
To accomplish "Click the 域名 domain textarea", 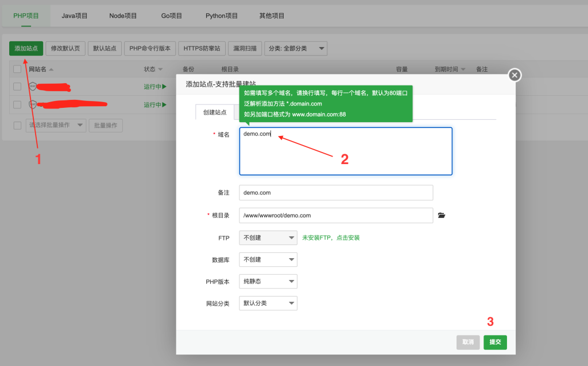I will point(346,151).
